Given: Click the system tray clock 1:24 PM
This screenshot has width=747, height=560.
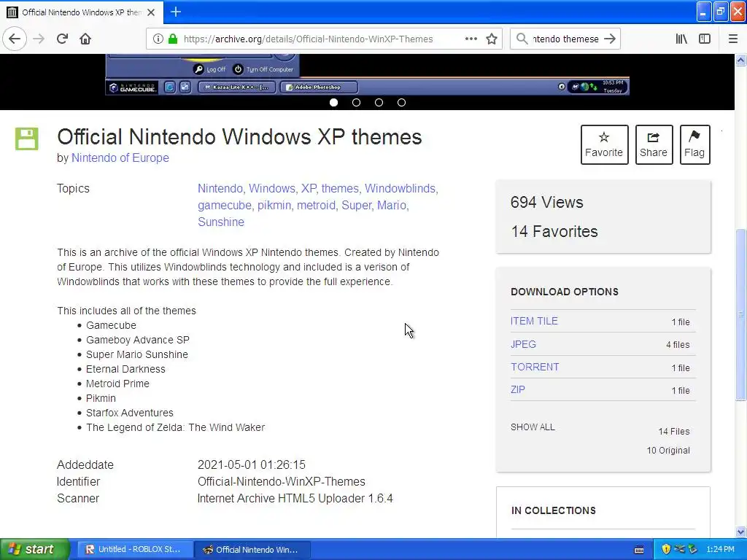Looking at the screenshot, I should (x=720, y=549).
